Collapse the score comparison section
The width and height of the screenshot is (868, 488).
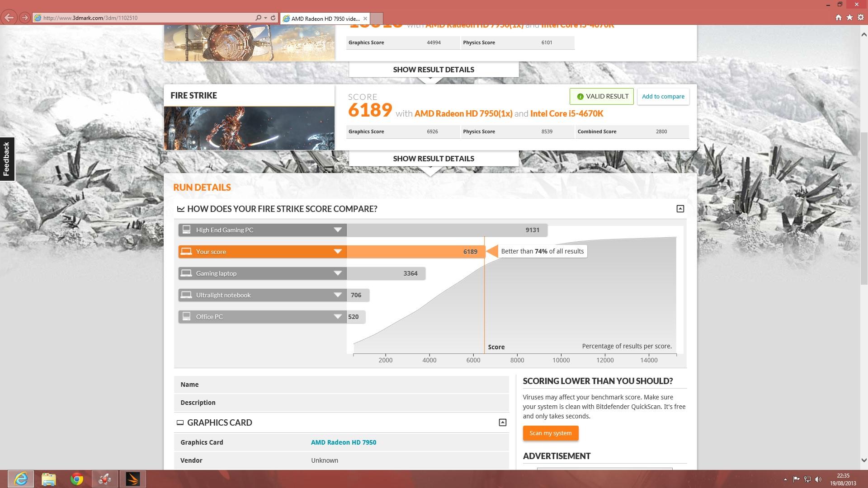(680, 209)
